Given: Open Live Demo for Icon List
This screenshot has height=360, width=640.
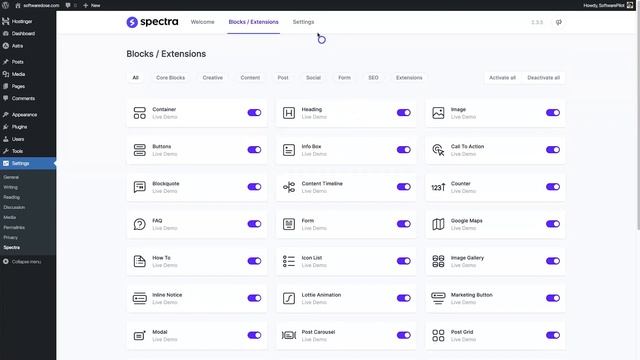Looking at the screenshot, I should (x=314, y=266).
